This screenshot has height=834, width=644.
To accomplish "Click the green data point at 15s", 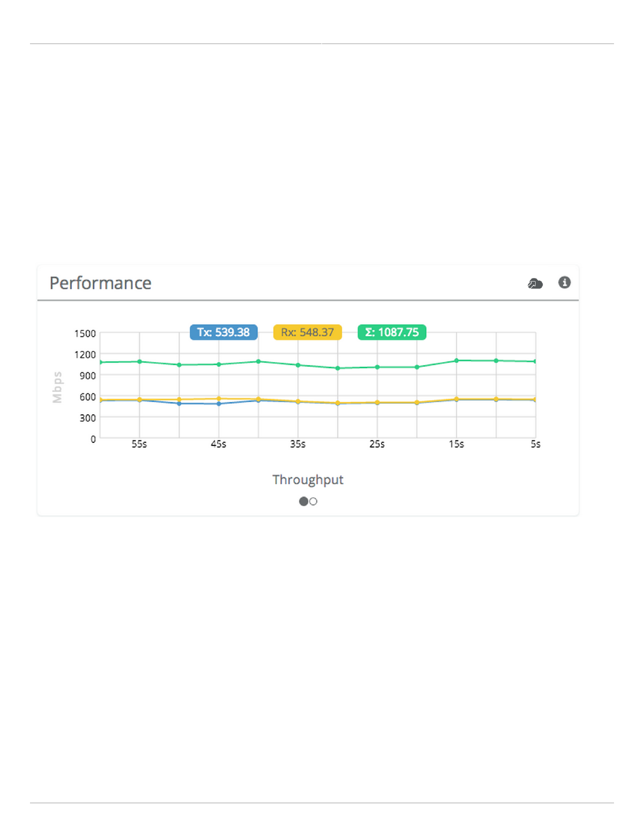I will pos(456,361).
